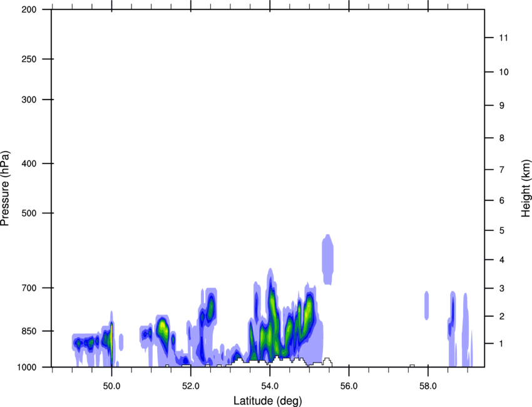Click the 'Latitude (deg)' axis title
Viewport: 532px width, 407px height.
click(x=268, y=401)
